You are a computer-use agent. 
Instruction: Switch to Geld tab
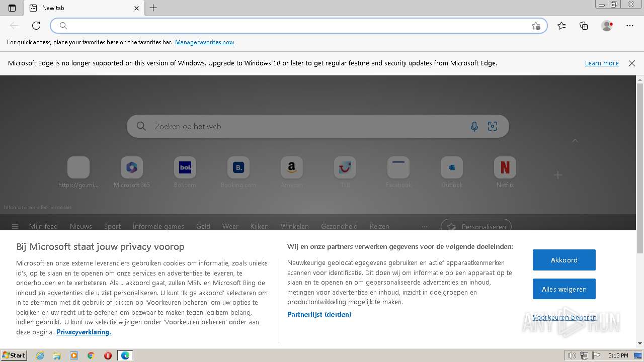coord(203,226)
